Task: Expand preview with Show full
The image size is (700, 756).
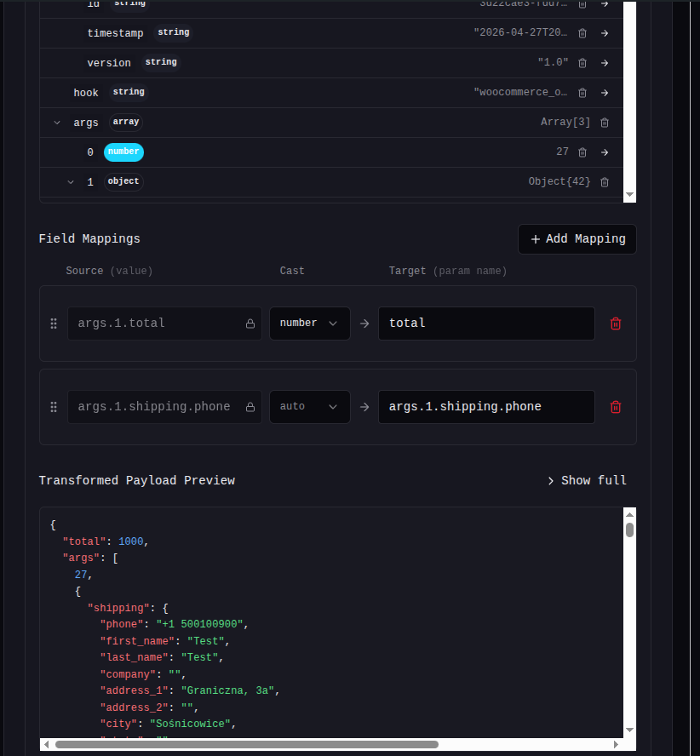Action: [x=587, y=481]
